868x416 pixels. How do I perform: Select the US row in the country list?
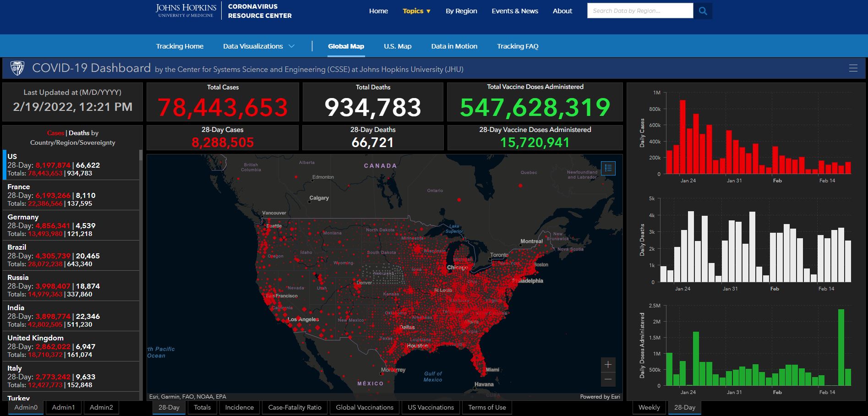tap(71, 164)
